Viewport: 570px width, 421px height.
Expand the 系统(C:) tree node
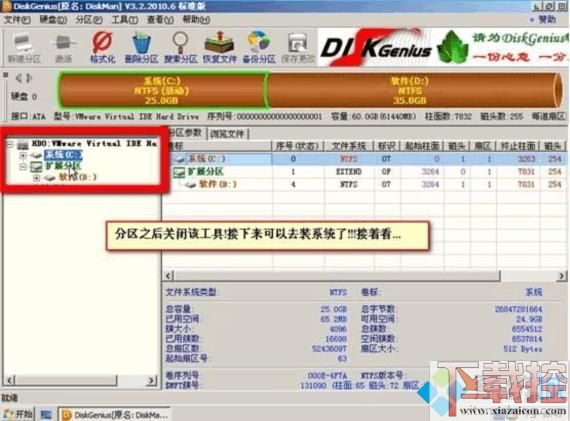[23, 155]
